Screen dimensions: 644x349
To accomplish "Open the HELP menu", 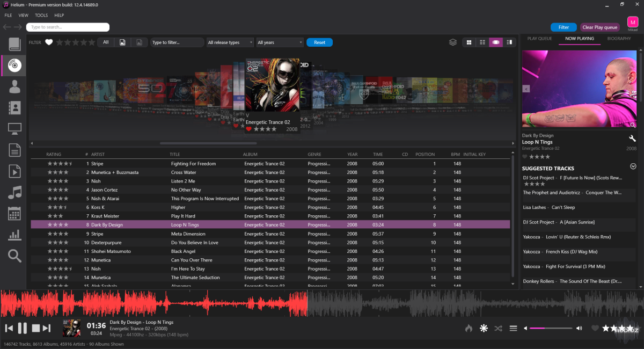I will click(x=59, y=15).
